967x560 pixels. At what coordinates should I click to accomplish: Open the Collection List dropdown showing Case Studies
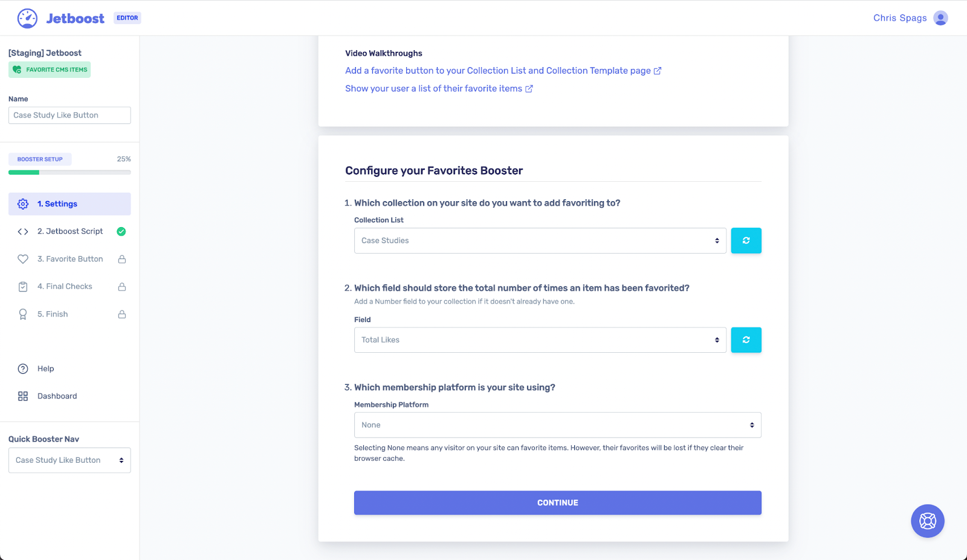pyautogui.click(x=540, y=240)
